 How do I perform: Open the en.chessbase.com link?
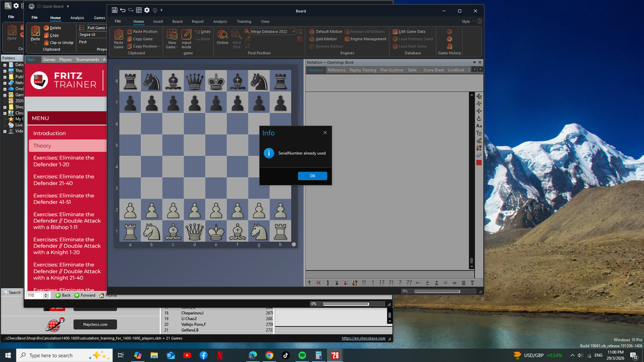click(364, 338)
